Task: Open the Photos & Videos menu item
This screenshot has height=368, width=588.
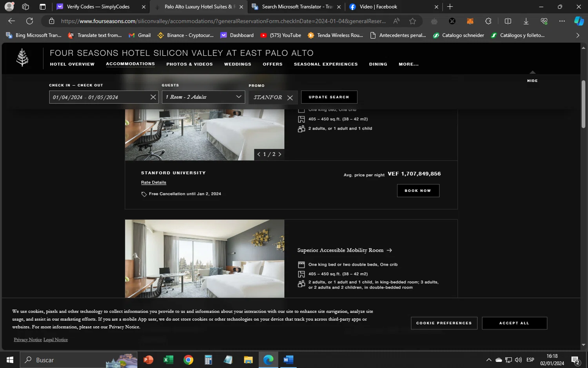Action: [189, 64]
